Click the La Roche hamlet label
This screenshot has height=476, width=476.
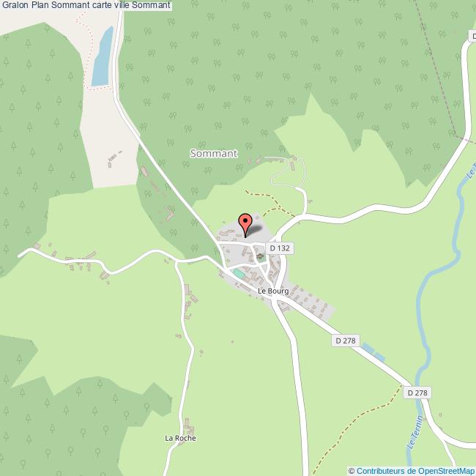click(180, 438)
